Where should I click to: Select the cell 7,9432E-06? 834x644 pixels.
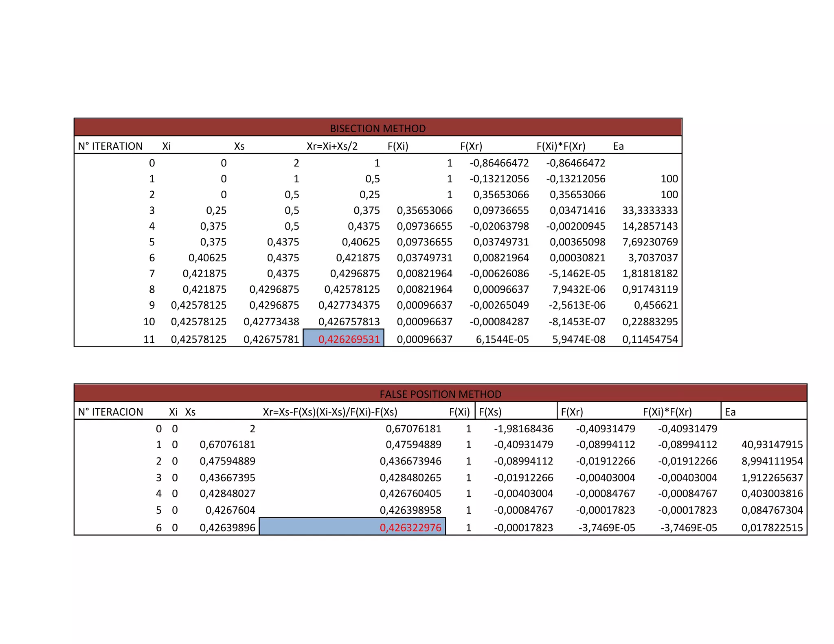click(x=579, y=289)
